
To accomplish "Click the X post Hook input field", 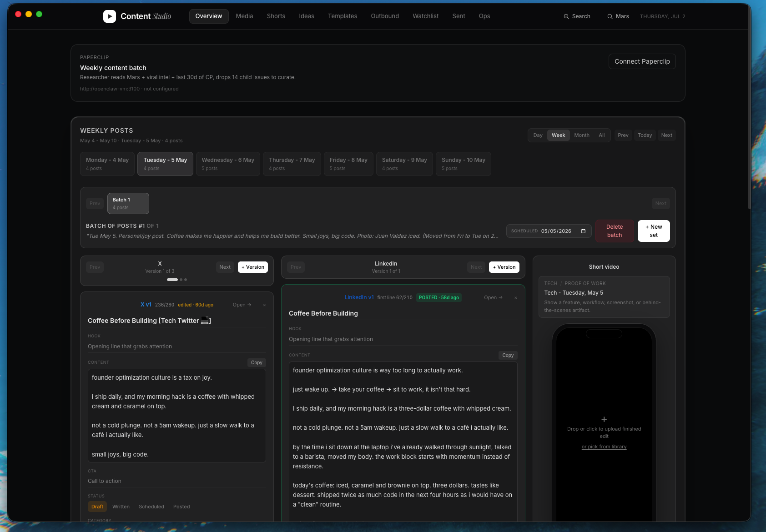I will [177, 346].
